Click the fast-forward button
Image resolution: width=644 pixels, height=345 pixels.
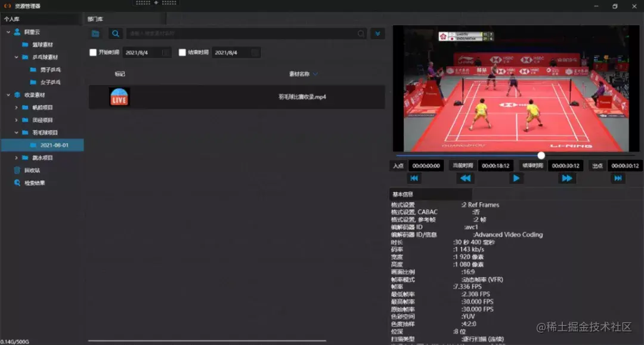coord(567,178)
